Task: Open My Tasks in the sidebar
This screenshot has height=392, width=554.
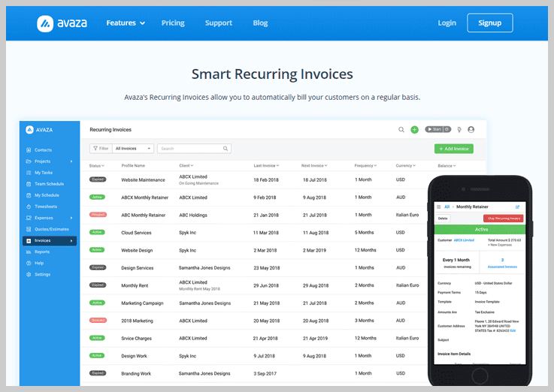Action: pos(44,173)
